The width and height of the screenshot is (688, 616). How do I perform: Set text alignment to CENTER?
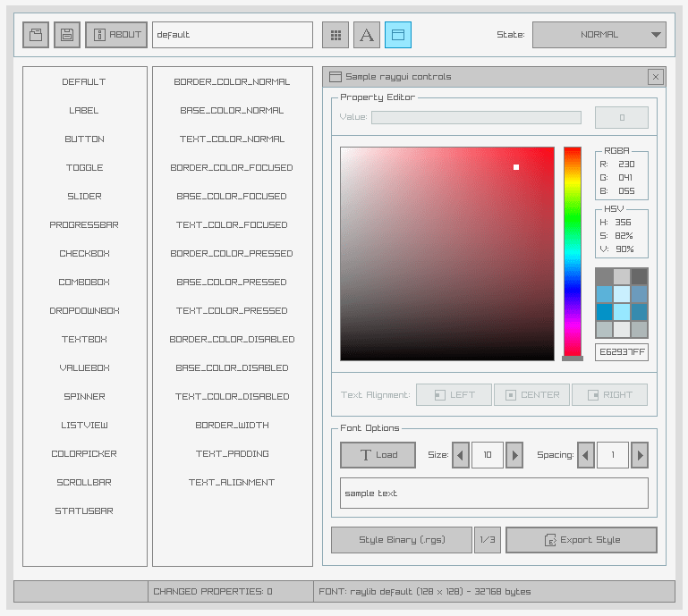531,395
